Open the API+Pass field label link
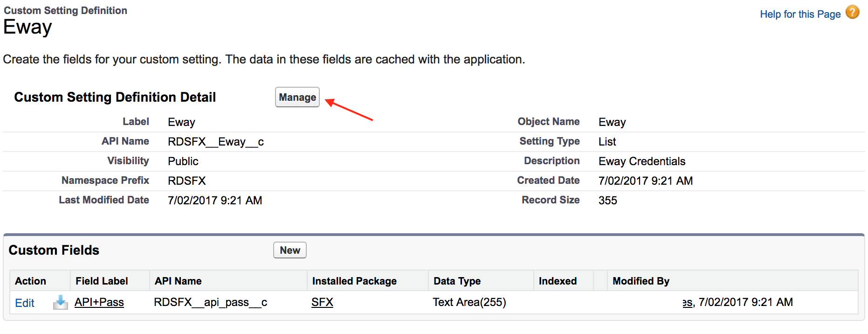Screen dimensions: 868x334 click(x=99, y=302)
